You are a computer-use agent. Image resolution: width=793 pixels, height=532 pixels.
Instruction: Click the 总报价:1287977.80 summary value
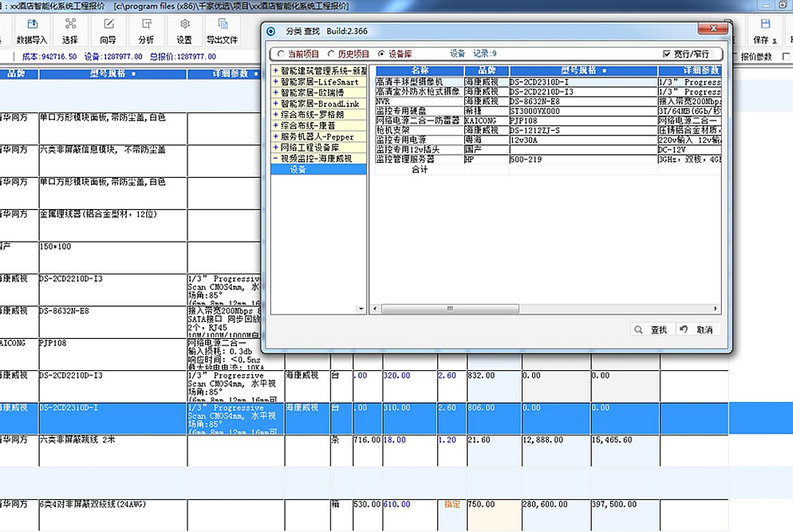click(x=183, y=57)
